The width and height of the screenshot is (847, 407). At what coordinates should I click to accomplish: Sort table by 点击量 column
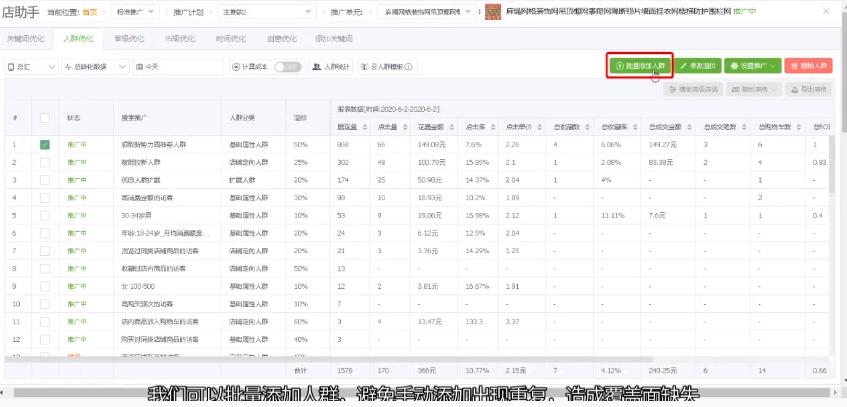406,127
